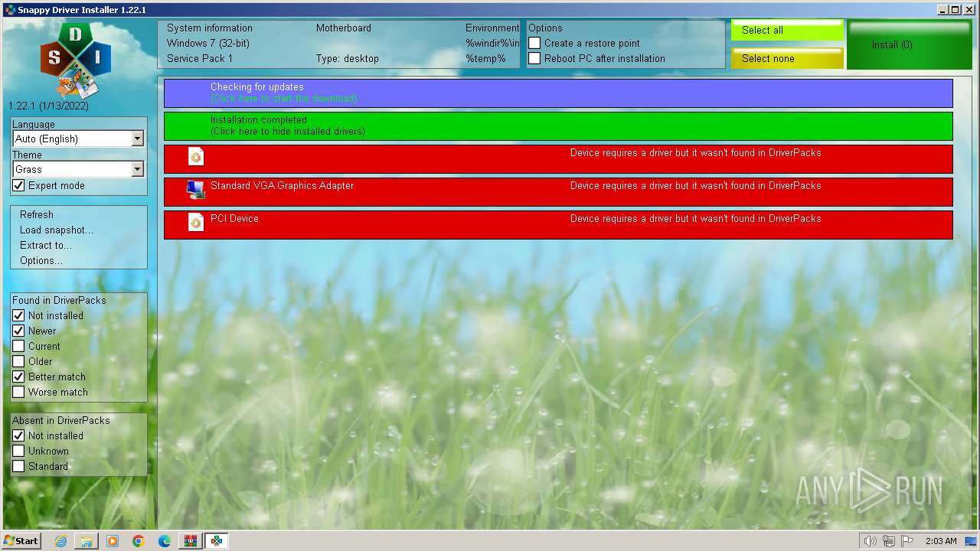The width and height of the screenshot is (980, 551).
Task: Select the Snappy Driver Installer taskbar button
Action: coord(217,541)
